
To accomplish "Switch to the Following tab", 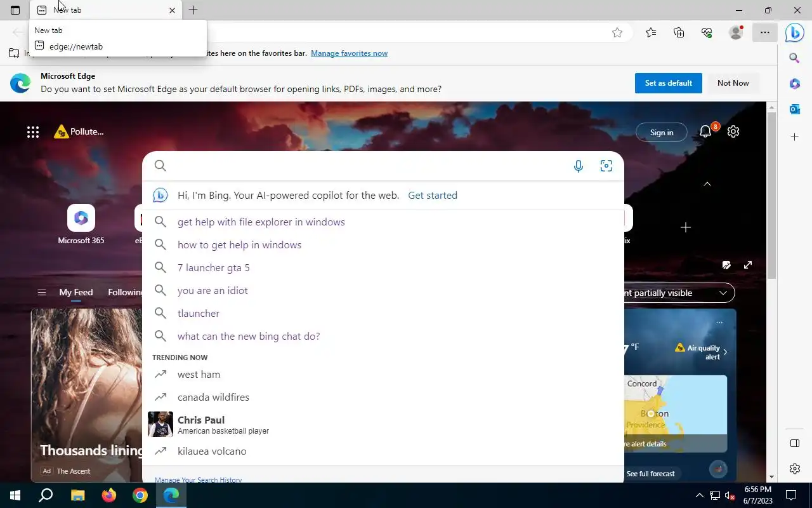I will click(x=125, y=292).
